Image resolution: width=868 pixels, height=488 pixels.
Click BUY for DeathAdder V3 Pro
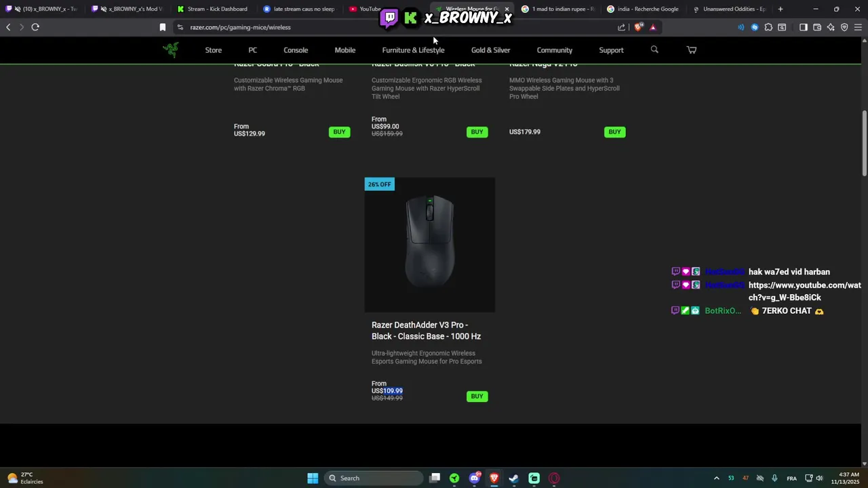(477, 396)
